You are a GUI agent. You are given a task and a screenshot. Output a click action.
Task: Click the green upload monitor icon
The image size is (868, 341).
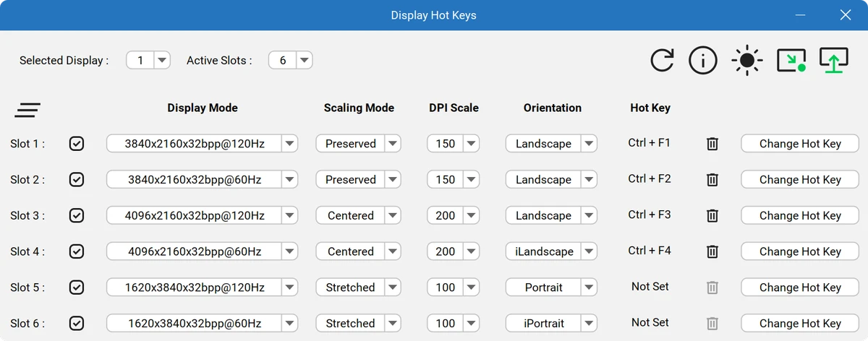834,60
